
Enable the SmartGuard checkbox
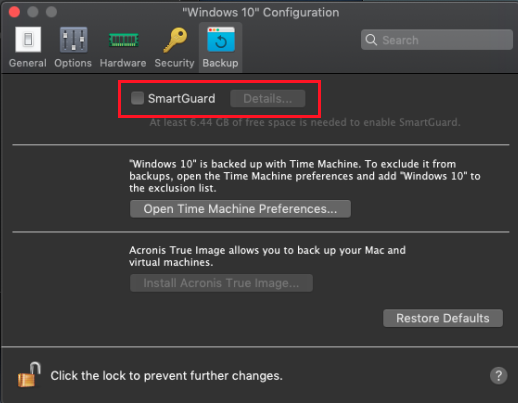coord(137,98)
